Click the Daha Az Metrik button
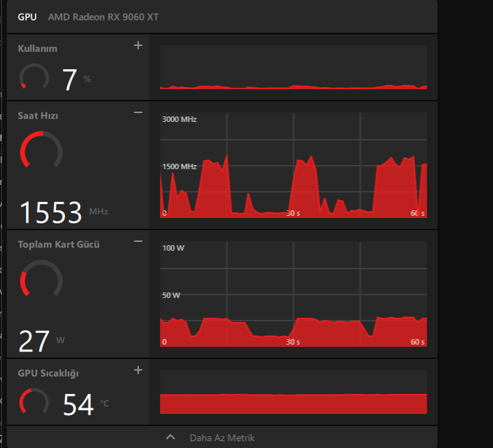 (222, 438)
